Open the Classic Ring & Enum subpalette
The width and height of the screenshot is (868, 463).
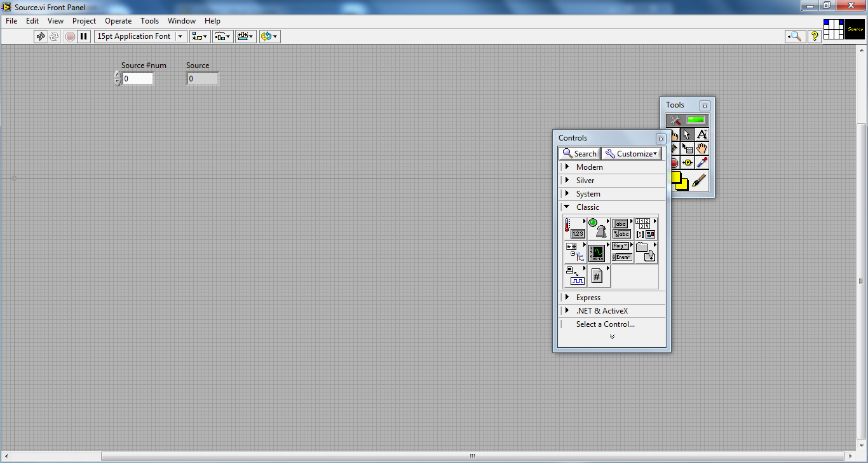pyautogui.click(x=621, y=252)
